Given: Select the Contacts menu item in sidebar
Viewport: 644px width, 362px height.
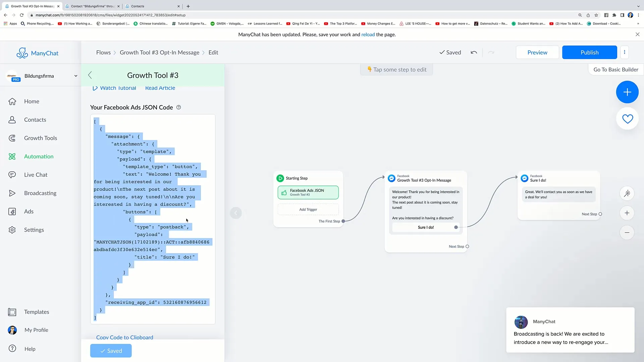Looking at the screenshot, I should tap(35, 119).
